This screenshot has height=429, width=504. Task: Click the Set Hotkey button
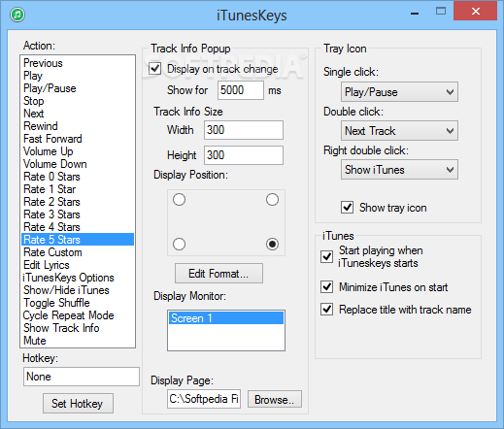tap(78, 404)
